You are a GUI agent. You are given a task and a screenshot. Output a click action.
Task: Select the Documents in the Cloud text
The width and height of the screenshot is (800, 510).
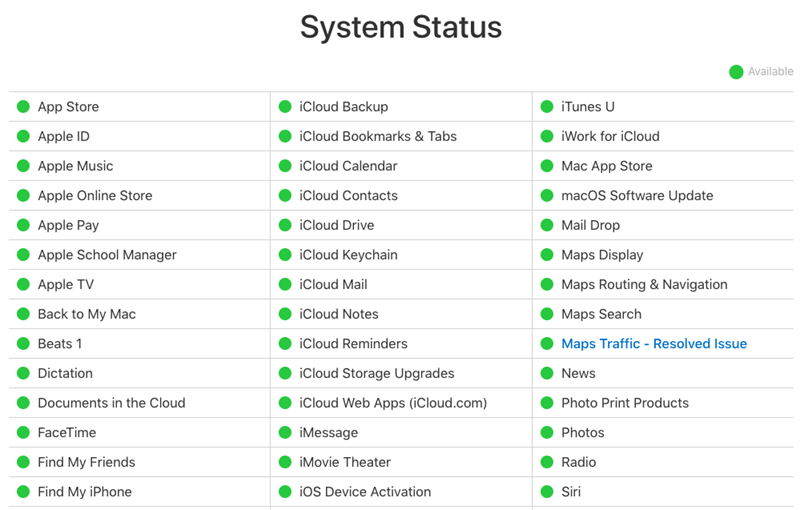111,403
